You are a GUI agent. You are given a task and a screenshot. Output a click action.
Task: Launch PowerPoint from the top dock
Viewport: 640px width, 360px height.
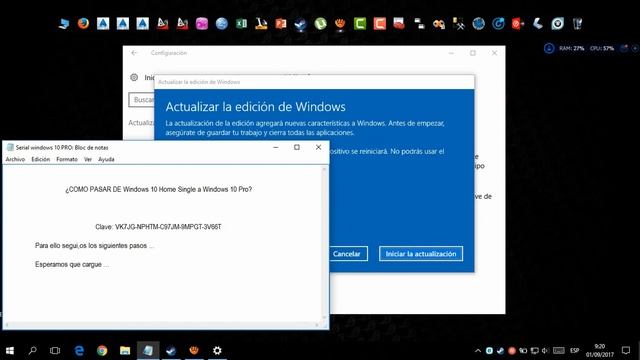[x=281, y=24]
